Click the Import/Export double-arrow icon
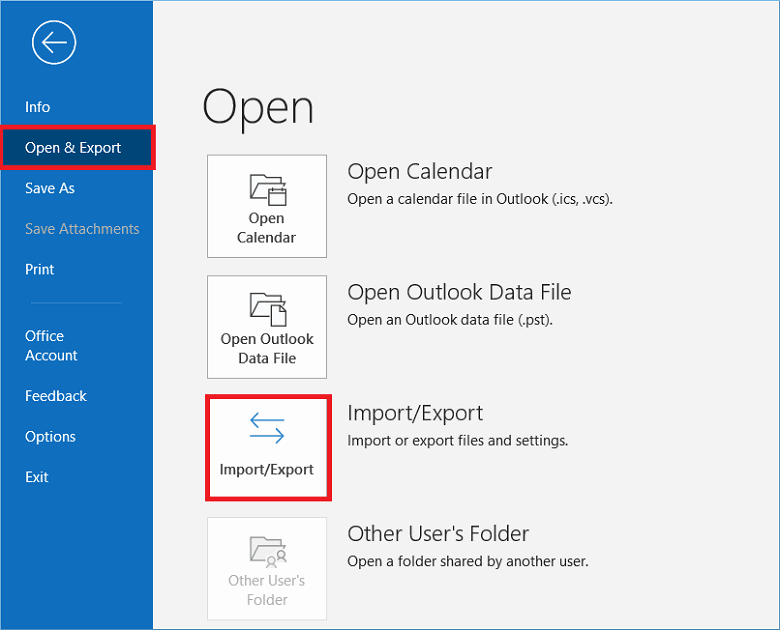The image size is (780, 630). pos(267,429)
